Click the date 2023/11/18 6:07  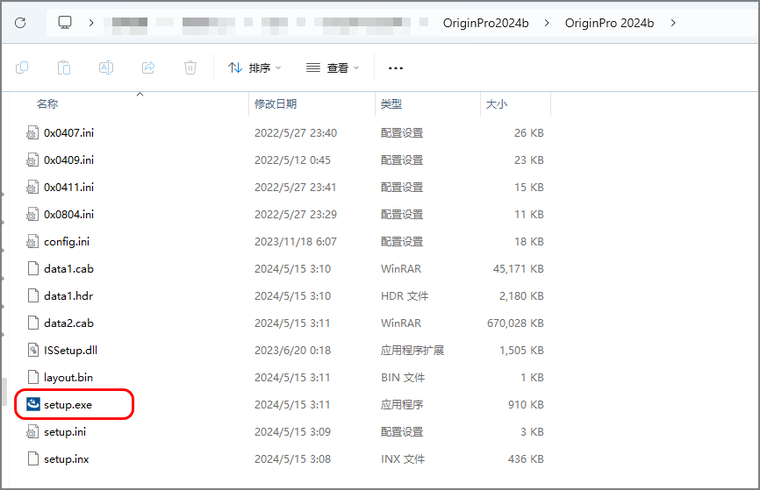(296, 241)
